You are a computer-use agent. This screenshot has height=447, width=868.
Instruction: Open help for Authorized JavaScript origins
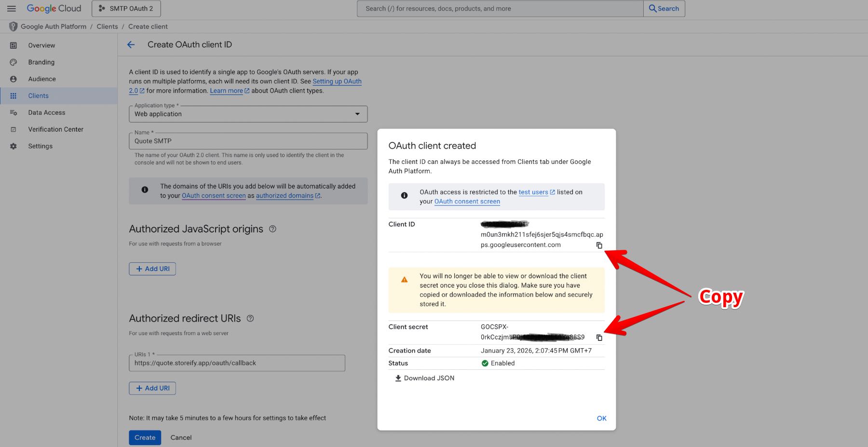tap(272, 229)
